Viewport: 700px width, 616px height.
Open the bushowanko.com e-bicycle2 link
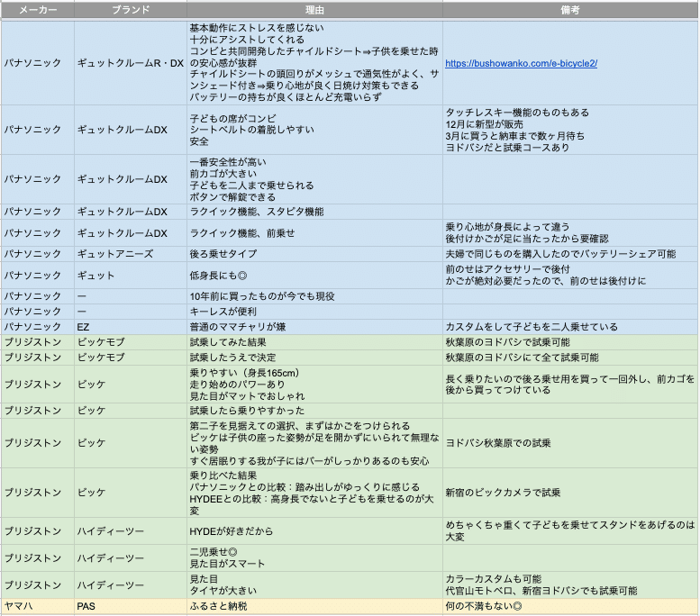[521, 63]
